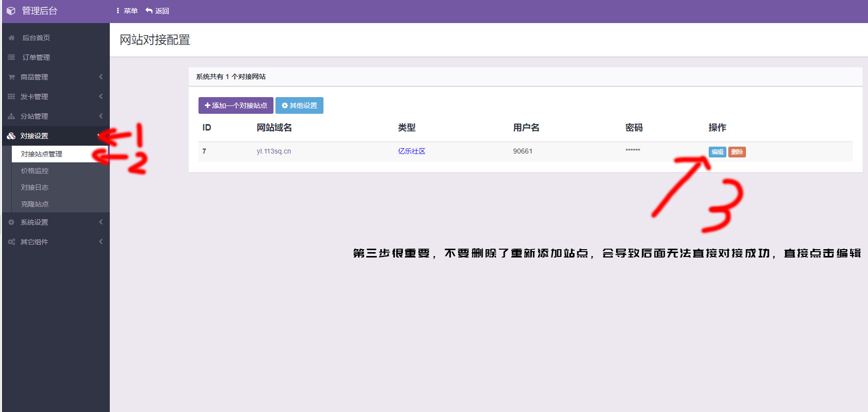
Task: Expand the 系统设置 chevron arrow
Action: click(x=101, y=222)
